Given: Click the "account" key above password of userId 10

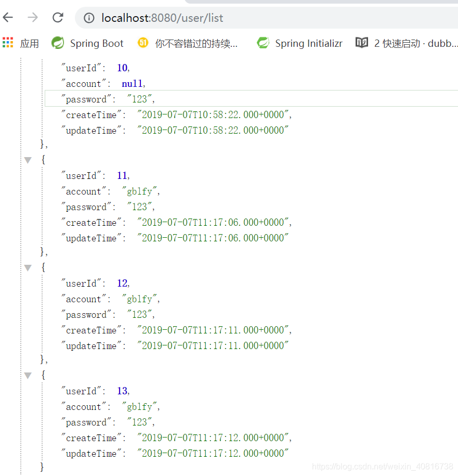Looking at the screenshot, I should tap(84, 84).
